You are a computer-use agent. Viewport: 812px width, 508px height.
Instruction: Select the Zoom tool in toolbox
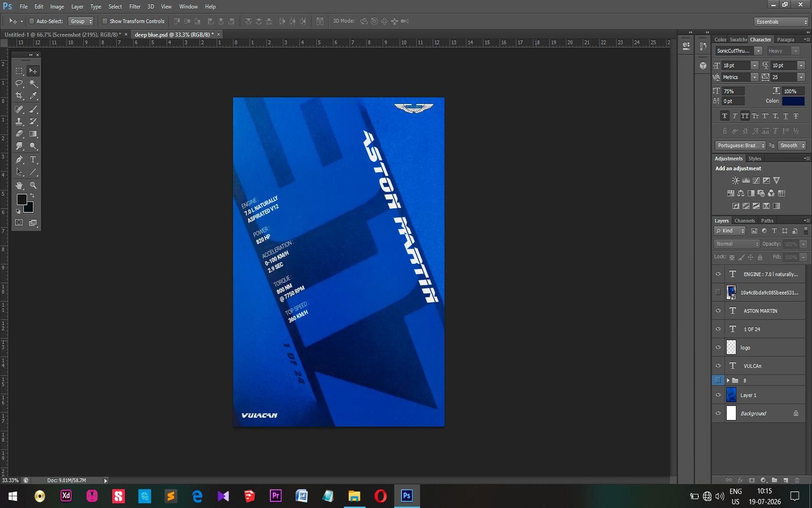[x=33, y=185]
